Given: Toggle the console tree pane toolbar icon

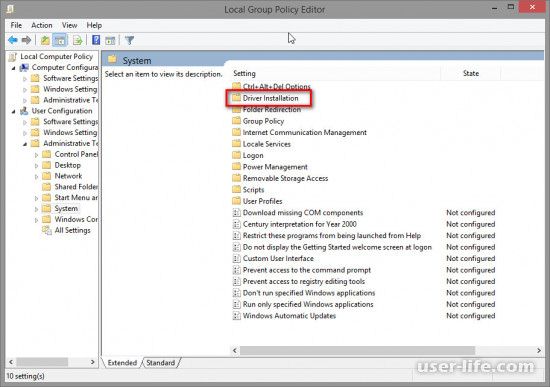Looking at the screenshot, I should click(60, 40).
